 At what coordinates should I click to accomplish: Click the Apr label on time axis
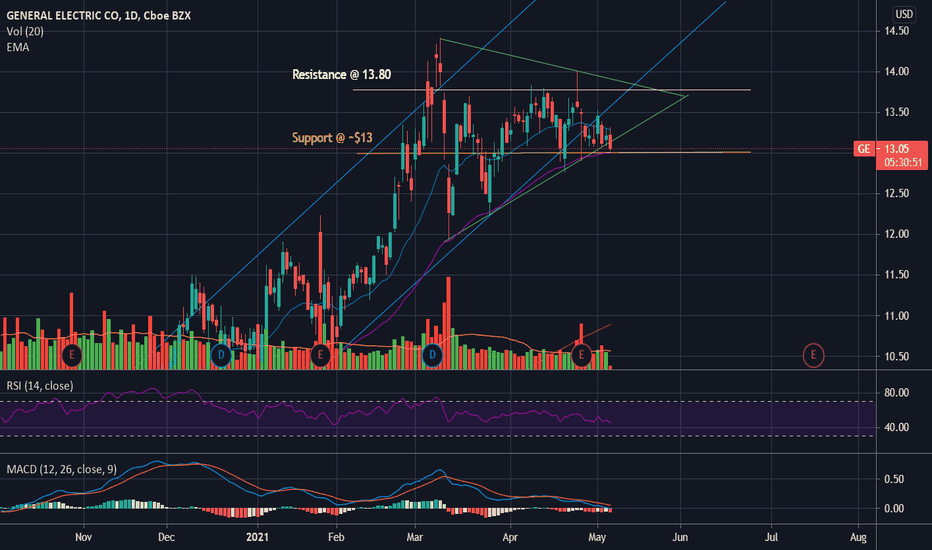[x=510, y=537]
